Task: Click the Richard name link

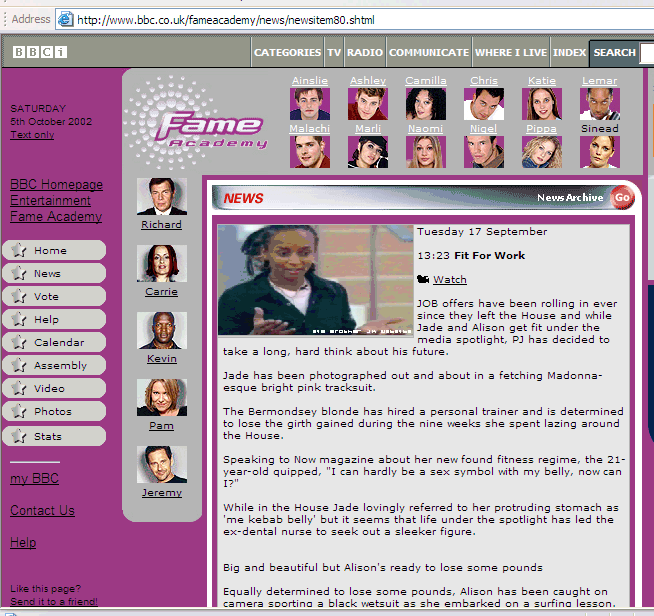Action: click(x=161, y=224)
